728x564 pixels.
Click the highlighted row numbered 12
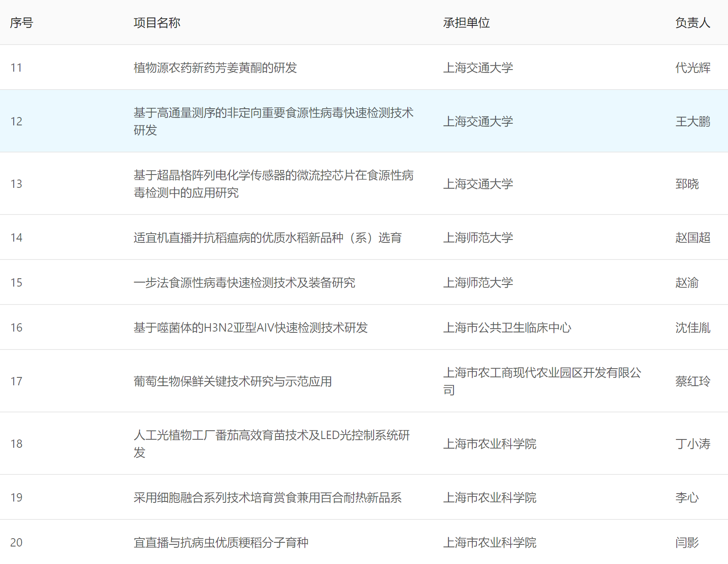click(17, 121)
